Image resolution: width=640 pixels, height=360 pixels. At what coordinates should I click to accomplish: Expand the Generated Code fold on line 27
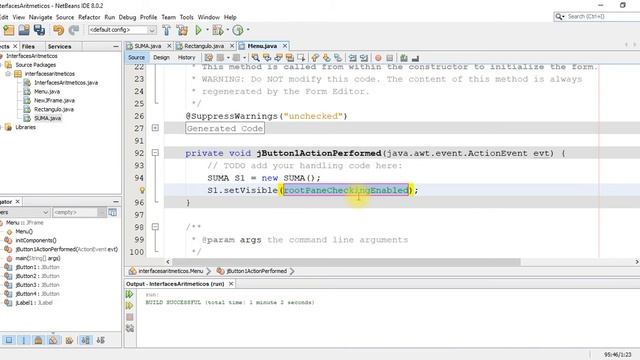tap(155, 128)
